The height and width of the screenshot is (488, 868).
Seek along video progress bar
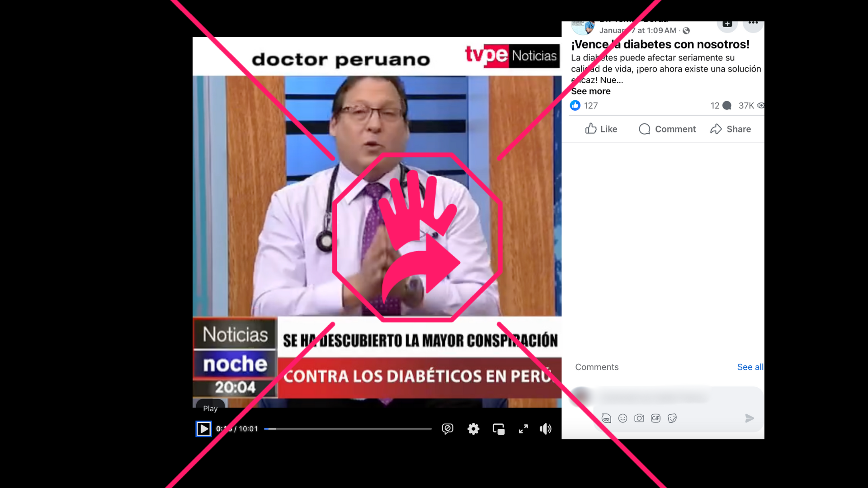pos(348,428)
